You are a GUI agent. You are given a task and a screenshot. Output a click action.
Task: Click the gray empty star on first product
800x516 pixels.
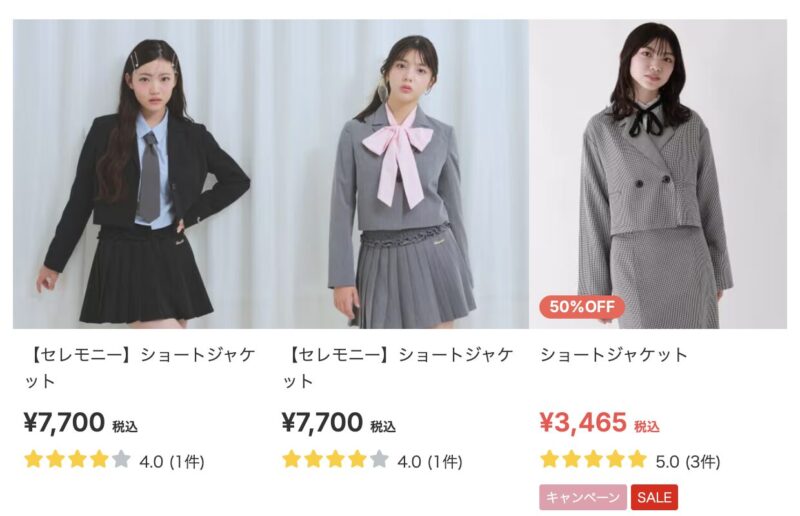click(121, 459)
